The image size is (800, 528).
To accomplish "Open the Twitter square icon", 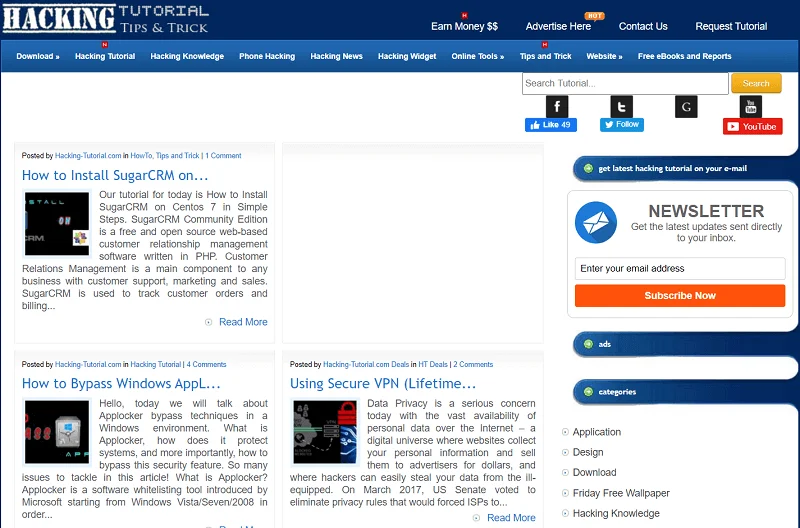I will tap(621, 107).
